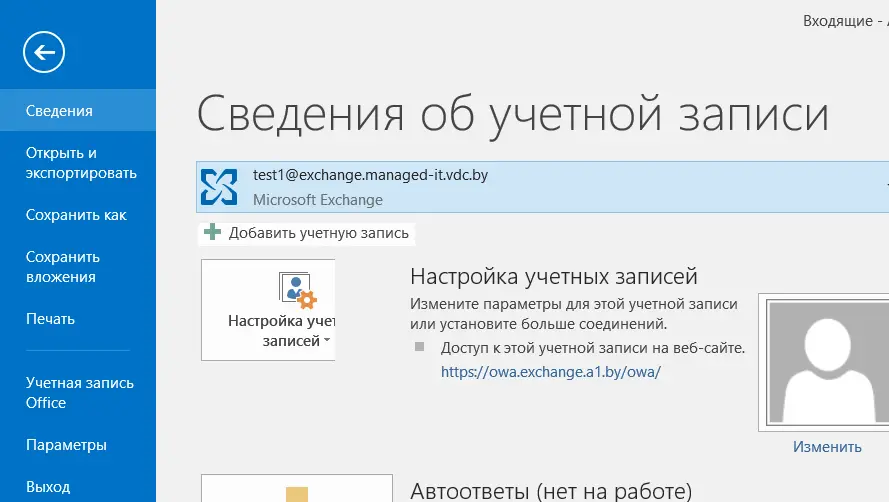Open Учетная запись Office page
The width and height of the screenshot is (889, 502).
click(79, 392)
